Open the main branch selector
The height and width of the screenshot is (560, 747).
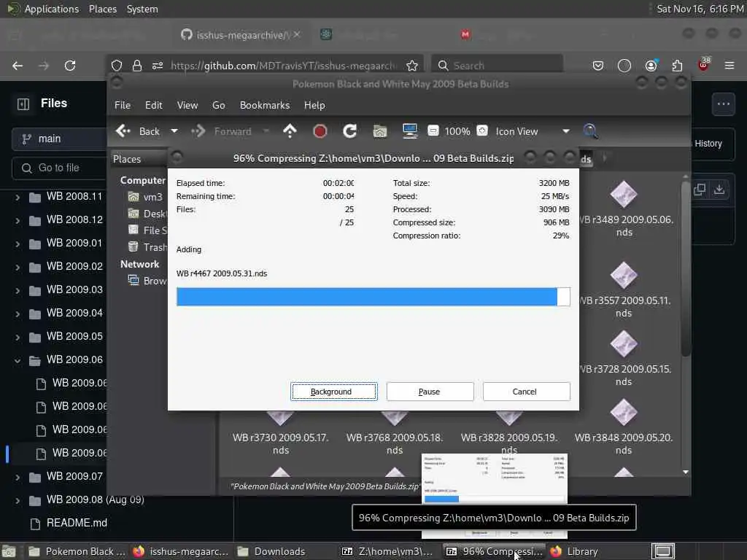tap(59, 139)
